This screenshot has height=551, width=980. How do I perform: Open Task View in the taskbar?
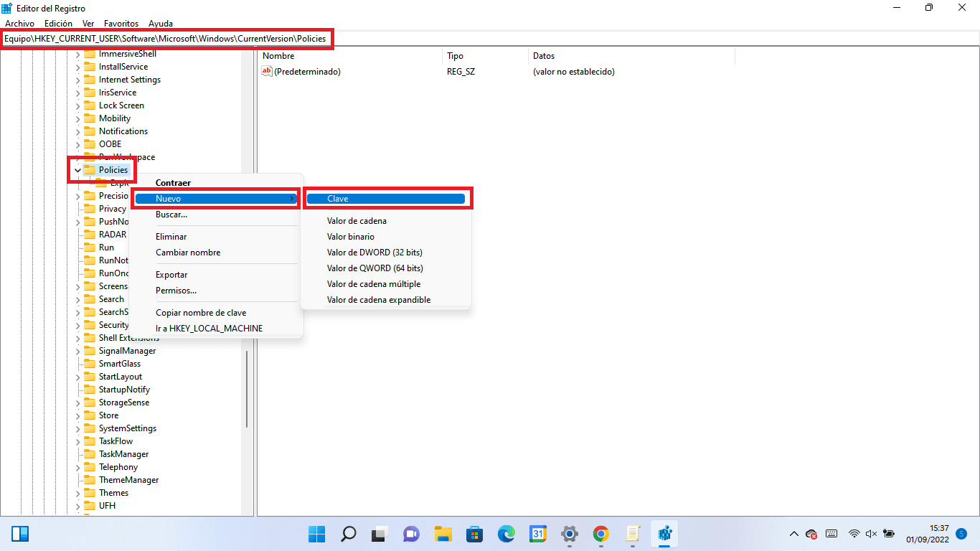tap(380, 534)
